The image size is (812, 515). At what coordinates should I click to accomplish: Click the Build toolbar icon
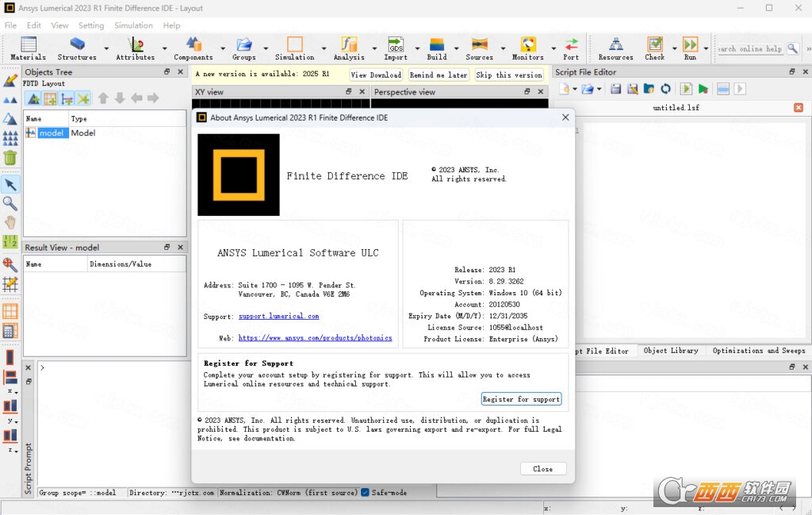(437, 44)
